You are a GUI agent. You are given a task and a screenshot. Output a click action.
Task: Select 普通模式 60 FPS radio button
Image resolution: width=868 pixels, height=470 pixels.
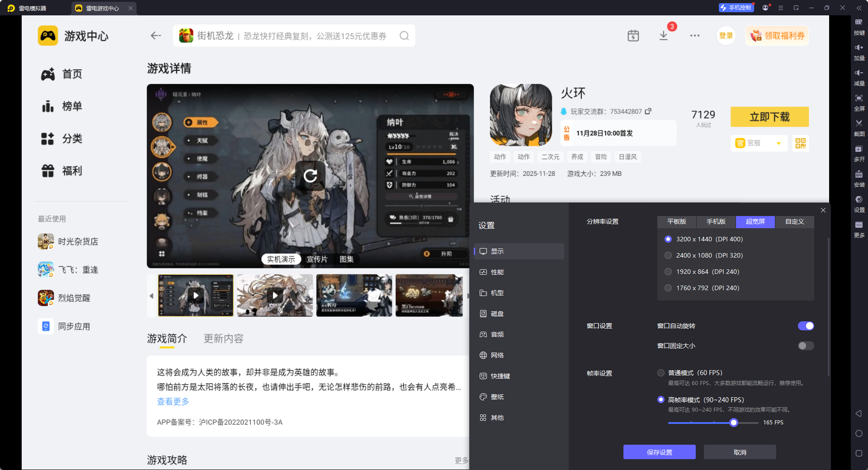click(x=660, y=373)
